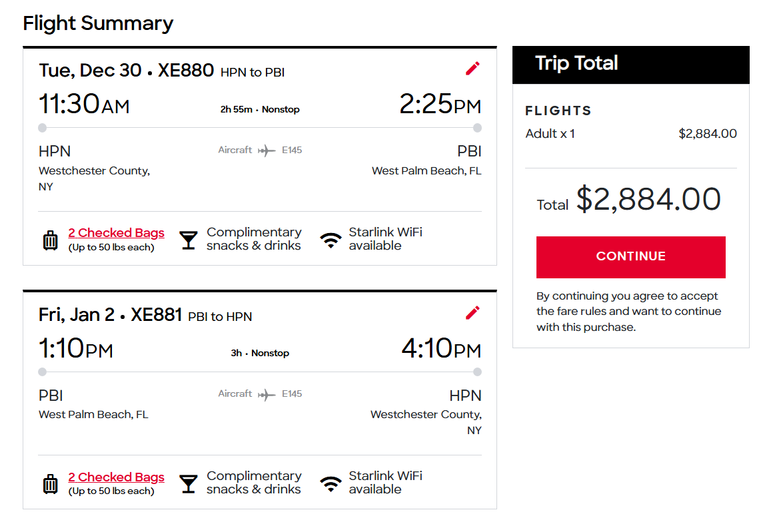The width and height of the screenshot is (779, 532).
Task: Edit the Dec 30 XE880 flight
Action: [472, 69]
